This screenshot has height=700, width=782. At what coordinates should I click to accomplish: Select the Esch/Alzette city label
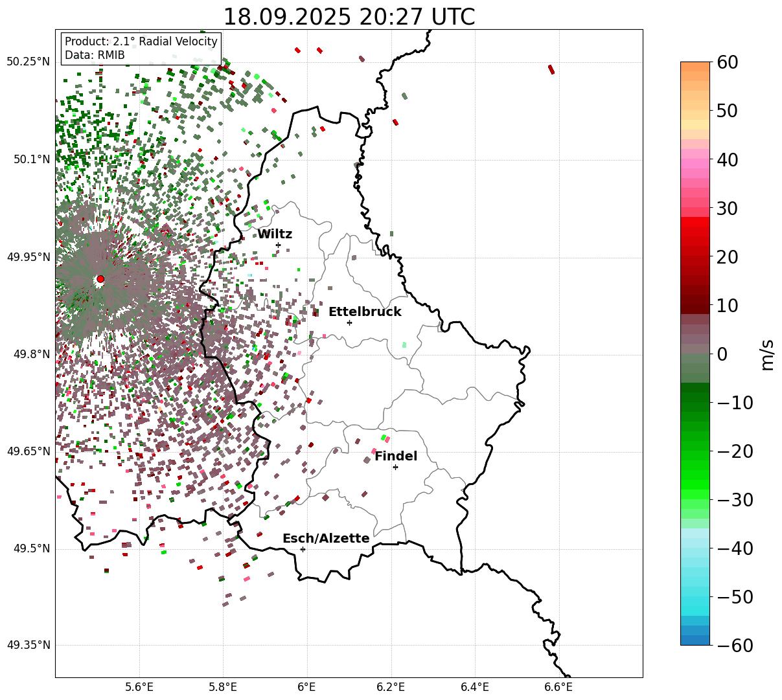point(326,539)
